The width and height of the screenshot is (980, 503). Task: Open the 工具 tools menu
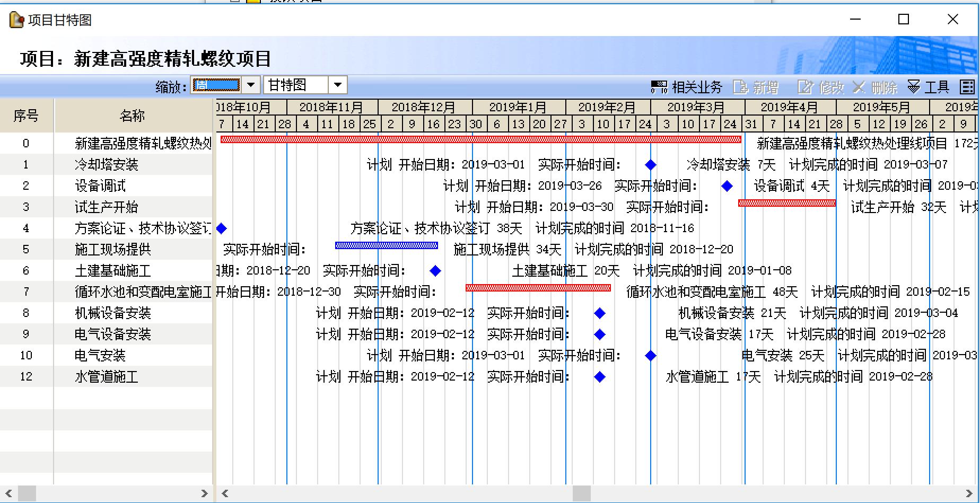[929, 86]
